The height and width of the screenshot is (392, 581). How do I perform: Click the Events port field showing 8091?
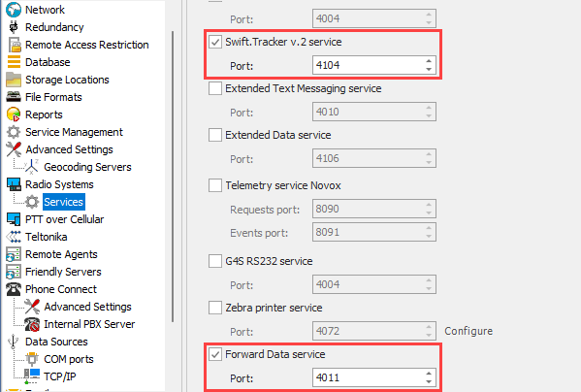tap(374, 232)
